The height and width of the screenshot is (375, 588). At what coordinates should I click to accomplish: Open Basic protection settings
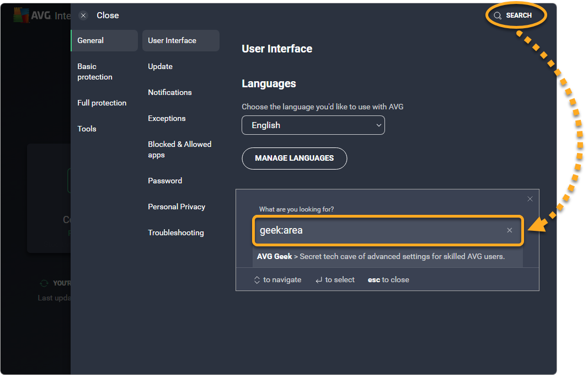[95, 72]
